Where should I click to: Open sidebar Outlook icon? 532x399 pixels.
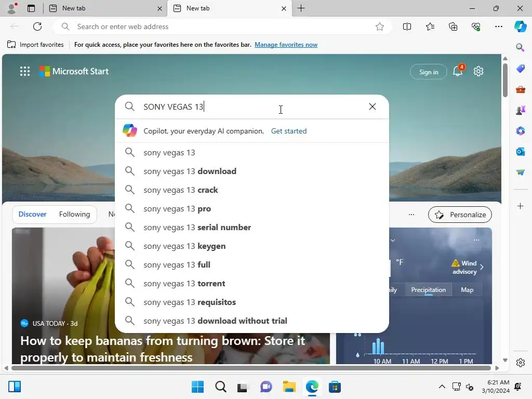(520, 151)
